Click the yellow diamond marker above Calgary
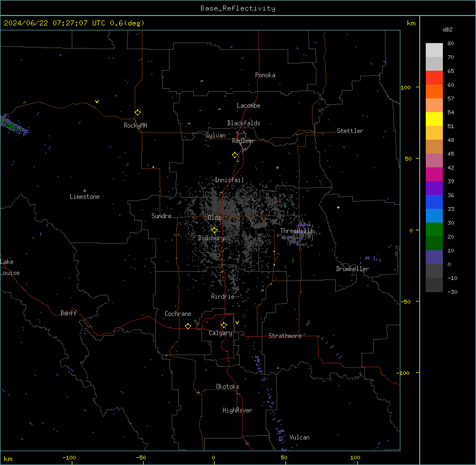Screen dimensions: 476x465 (x=224, y=325)
